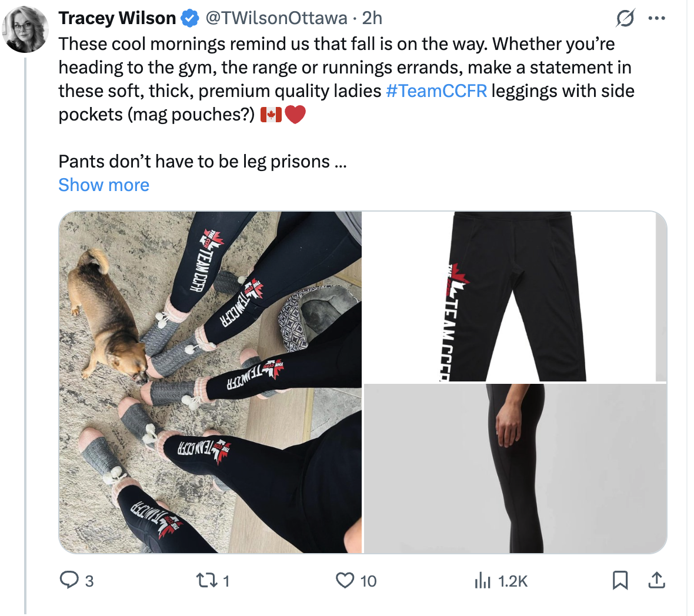Open the @TWilsonOttawa handle
694x616 pixels.
pyautogui.click(x=276, y=18)
